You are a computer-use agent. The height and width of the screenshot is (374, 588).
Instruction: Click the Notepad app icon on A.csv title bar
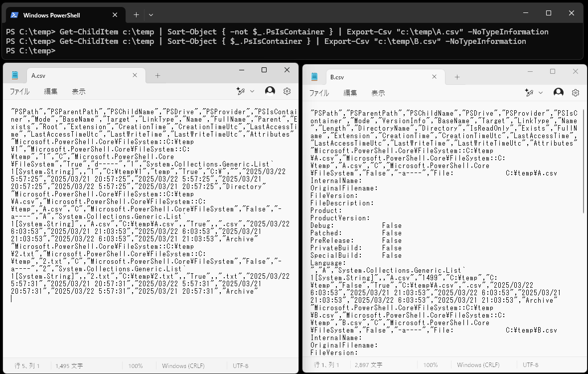pos(14,74)
